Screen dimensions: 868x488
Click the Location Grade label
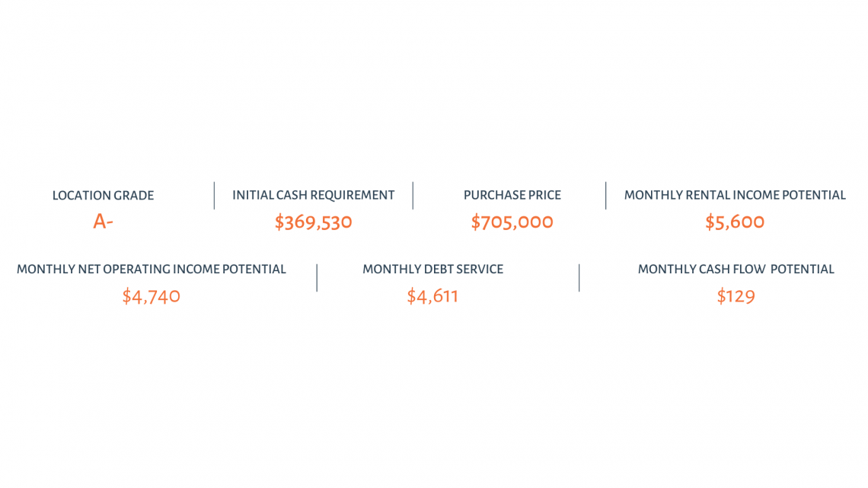103,196
